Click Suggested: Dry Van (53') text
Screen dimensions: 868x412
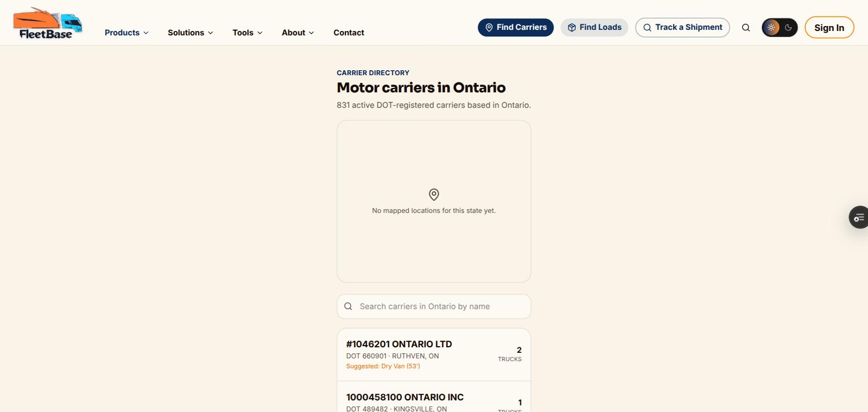tap(383, 366)
